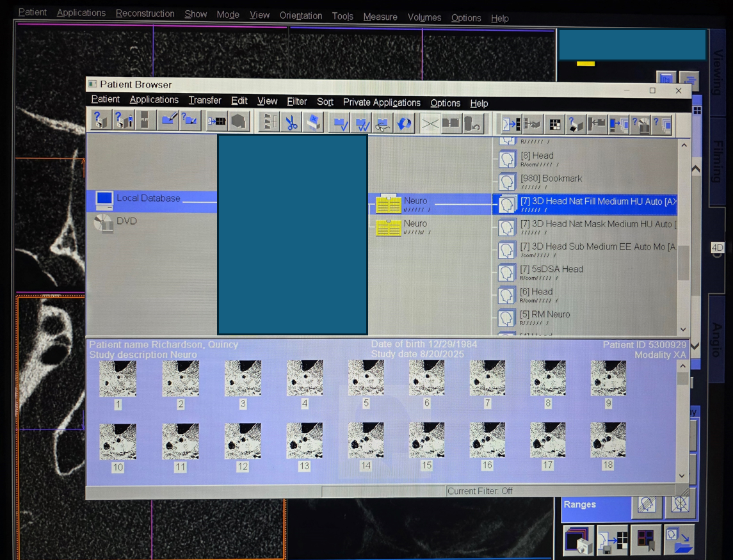Click the Ranges button

click(x=580, y=504)
